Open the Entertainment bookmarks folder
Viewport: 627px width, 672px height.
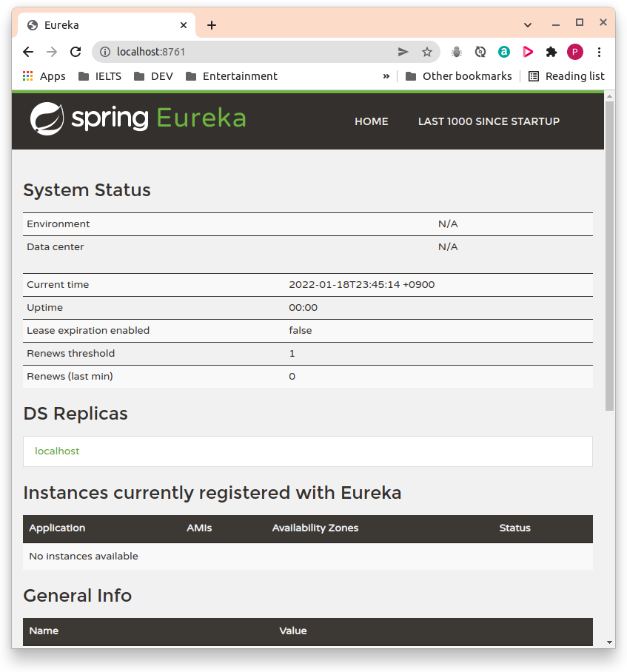pos(232,76)
